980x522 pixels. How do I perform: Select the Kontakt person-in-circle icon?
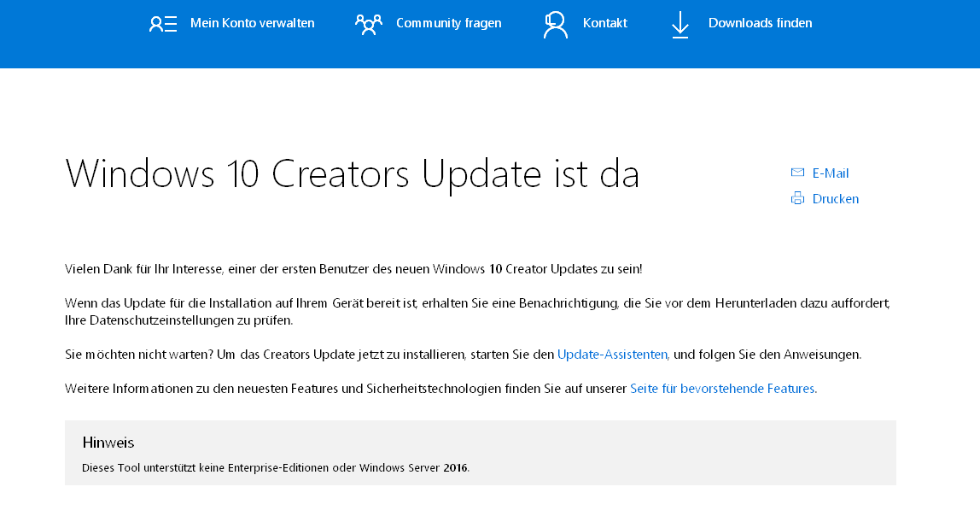click(556, 24)
